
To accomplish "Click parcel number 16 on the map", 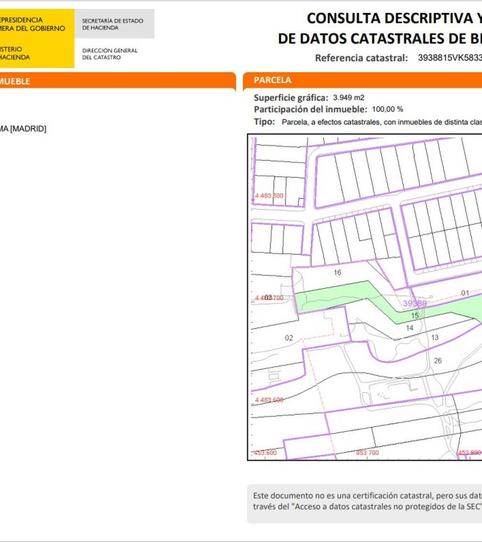I will tap(337, 272).
